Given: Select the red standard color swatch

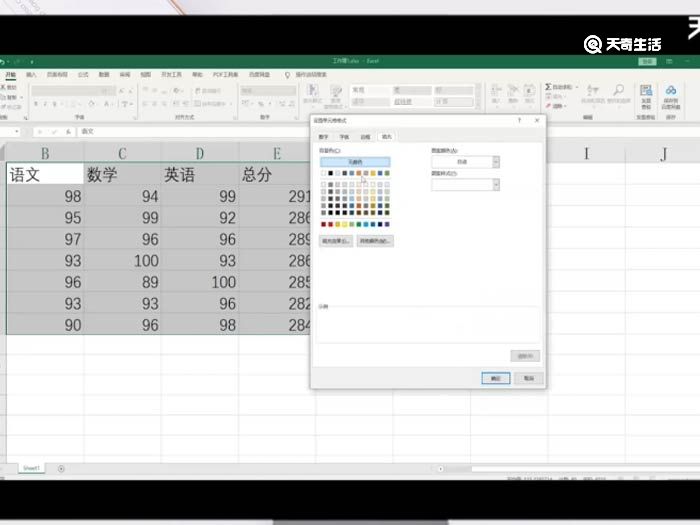Looking at the screenshot, I should [332, 224].
